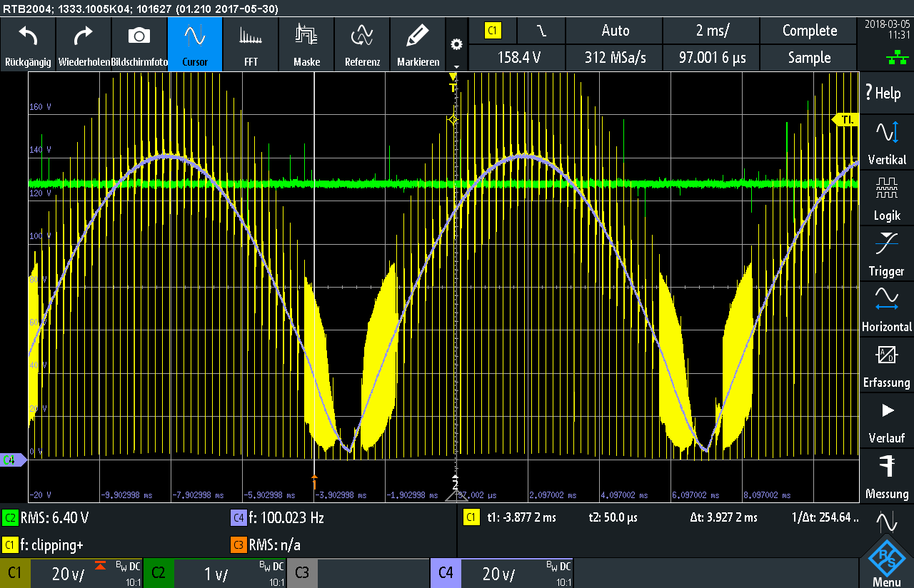Click the 312 MSa/s sample rate
The width and height of the screenshot is (914, 588).
[x=615, y=57]
